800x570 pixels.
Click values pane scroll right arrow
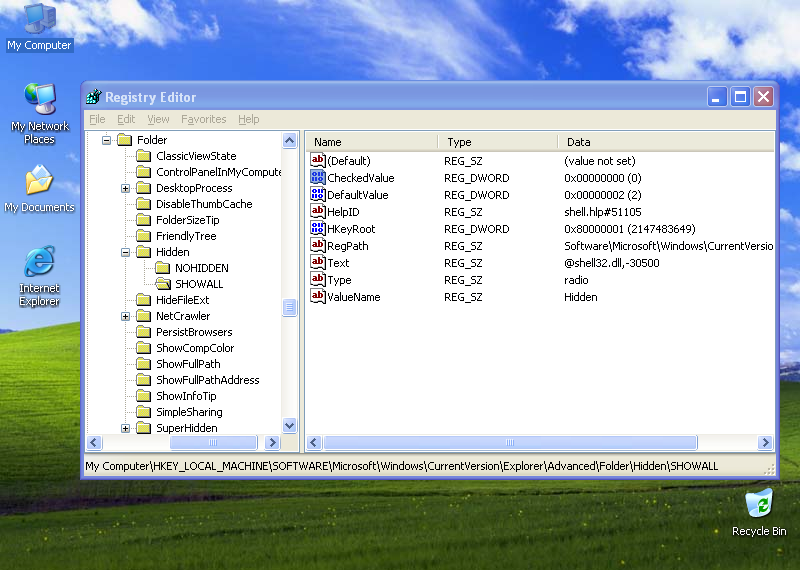(765, 442)
